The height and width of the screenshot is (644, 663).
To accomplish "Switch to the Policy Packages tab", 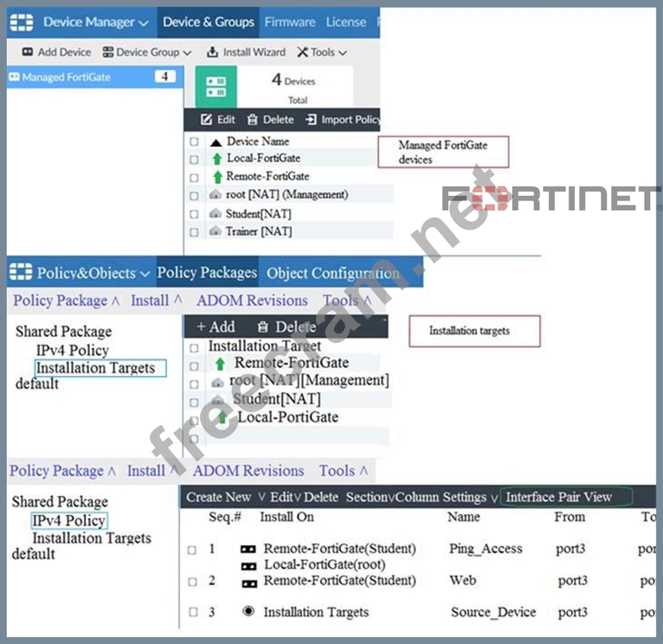I will pyautogui.click(x=208, y=272).
